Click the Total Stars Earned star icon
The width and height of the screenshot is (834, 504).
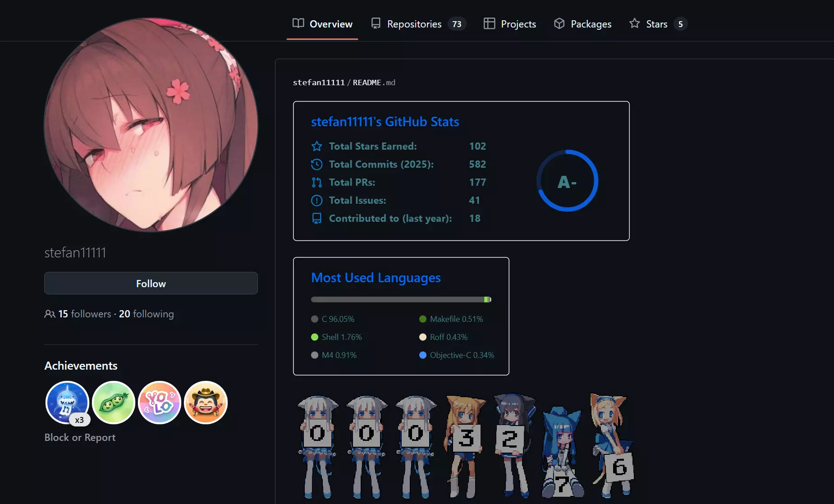click(317, 146)
